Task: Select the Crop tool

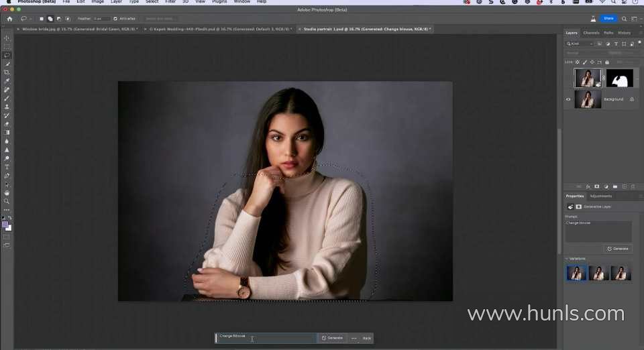Action: coord(7,72)
